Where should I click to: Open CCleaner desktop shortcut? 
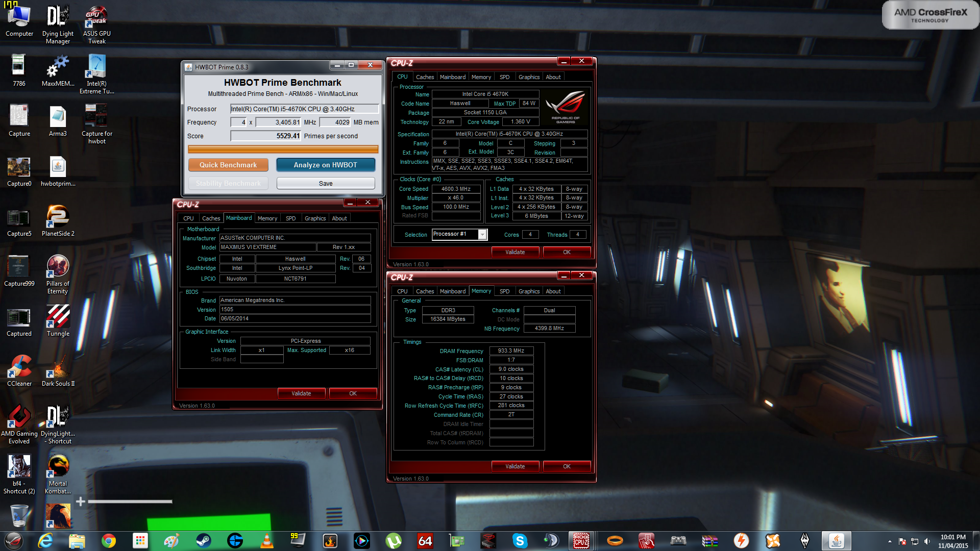[19, 370]
